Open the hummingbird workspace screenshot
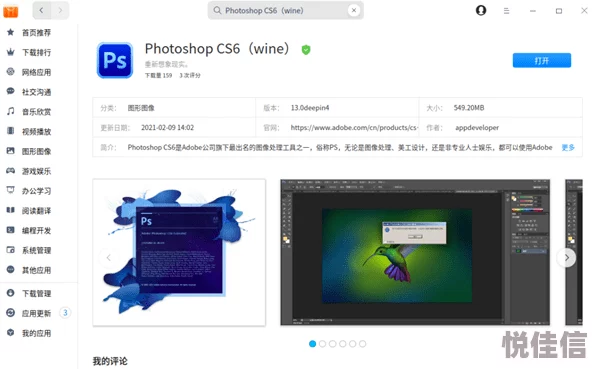The height and width of the screenshot is (369, 594). 415,252
